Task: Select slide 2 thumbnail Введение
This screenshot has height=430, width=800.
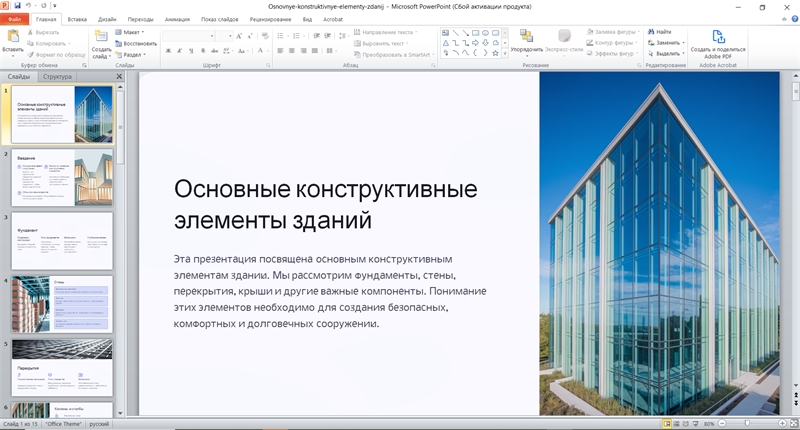Action: tap(62, 178)
